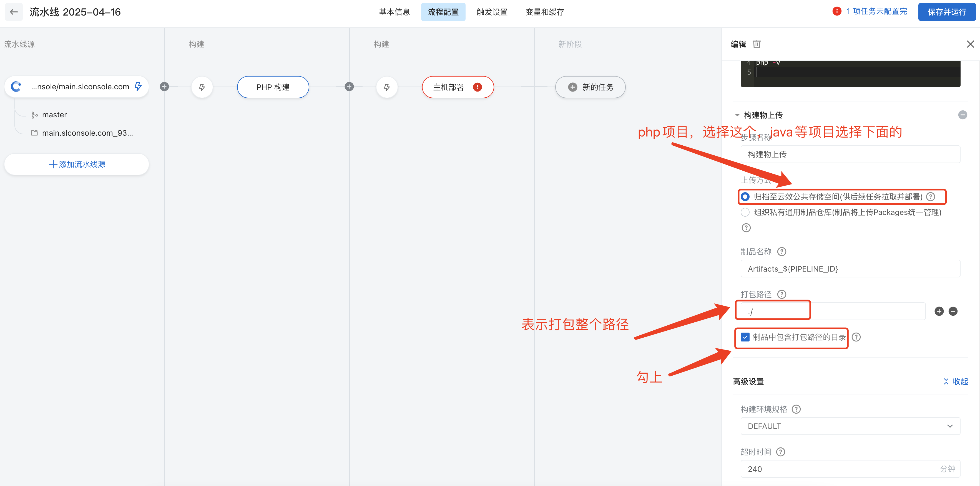Open the 变量和缓存 tab
This screenshot has height=486, width=980.
click(544, 12)
